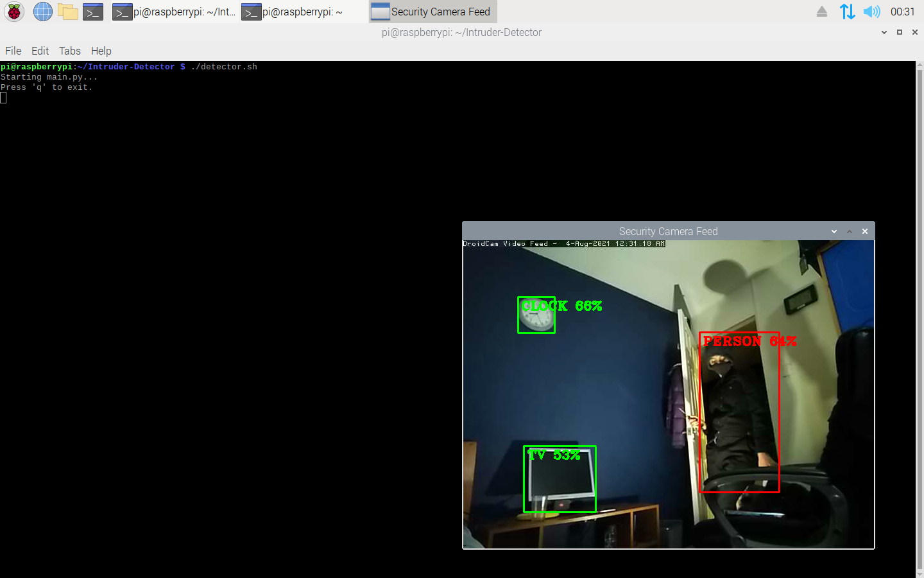Image resolution: width=924 pixels, height=578 pixels.
Task: Select Security Camera Feed taskbar entry
Action: click(x=433, y=12)
